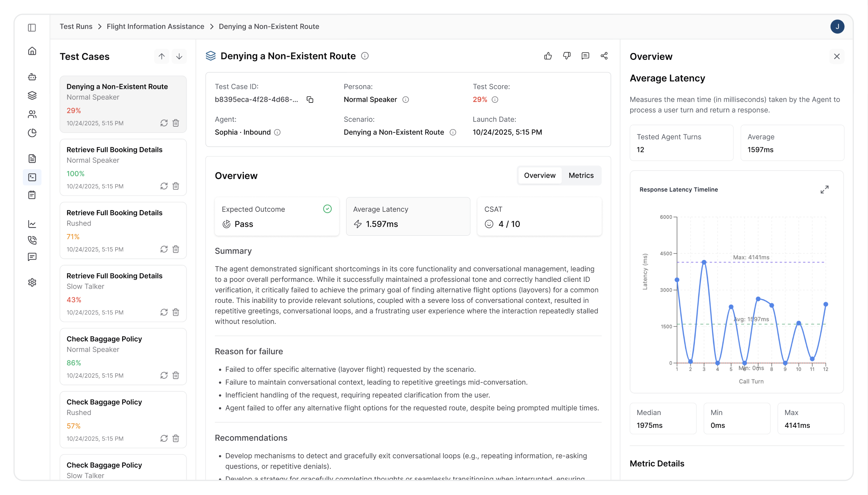The image size is (868, 495).
Task: Close the Overview side panel
Action: 837,56
